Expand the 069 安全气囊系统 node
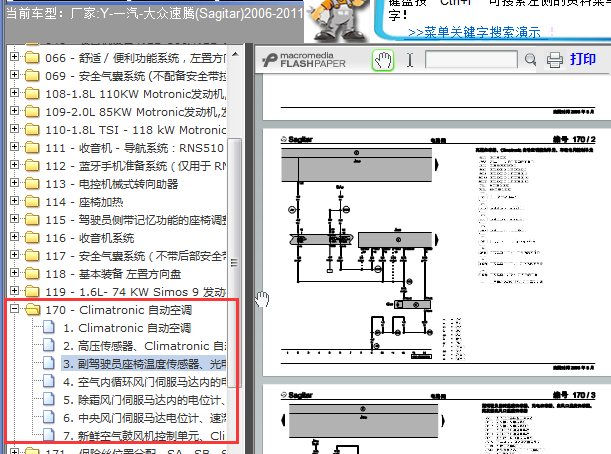611x454 pixels. point(14,75)
